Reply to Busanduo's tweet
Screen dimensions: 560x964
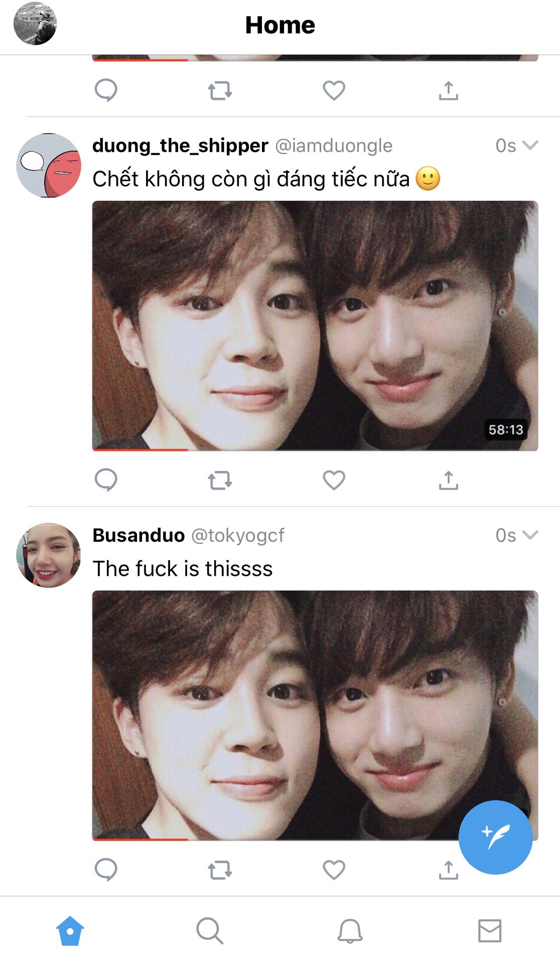tap(106, 870)
